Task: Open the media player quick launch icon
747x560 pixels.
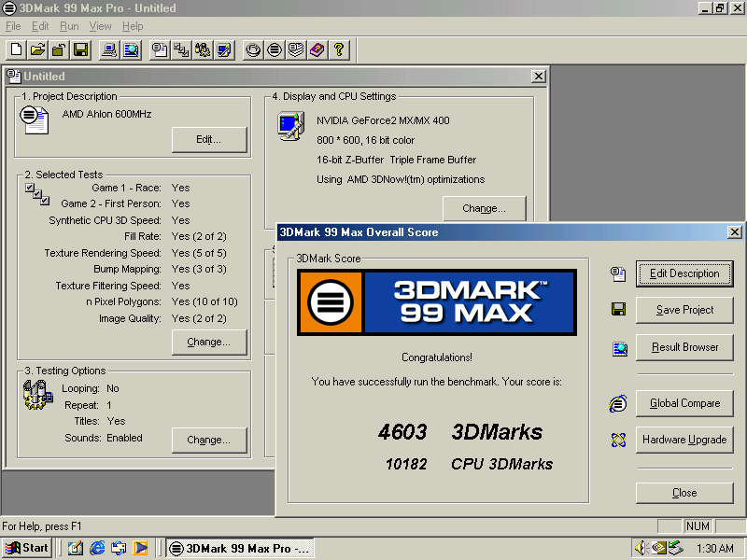Action: pos(141,548)
